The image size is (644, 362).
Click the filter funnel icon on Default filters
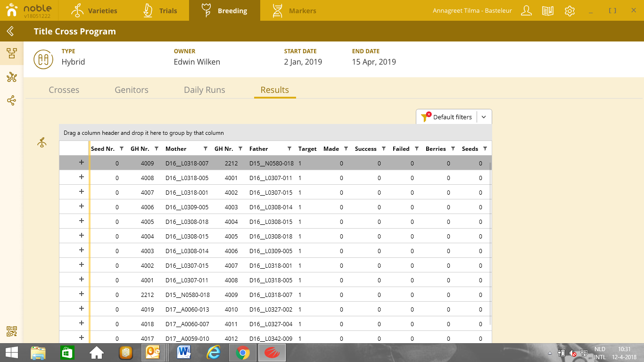click(x=426, y=117)
